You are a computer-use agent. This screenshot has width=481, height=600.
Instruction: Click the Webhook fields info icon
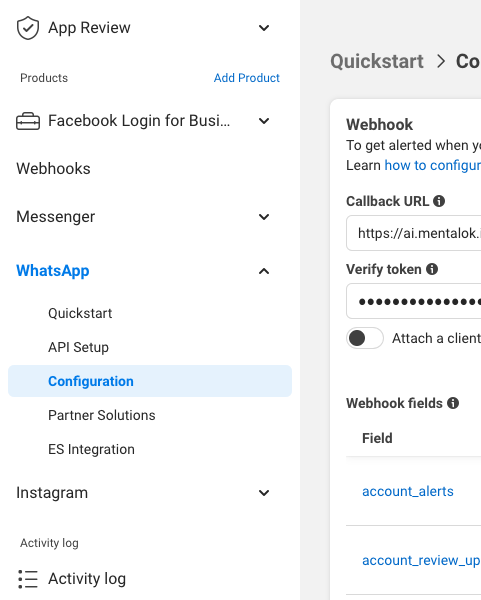click(453, 403)
